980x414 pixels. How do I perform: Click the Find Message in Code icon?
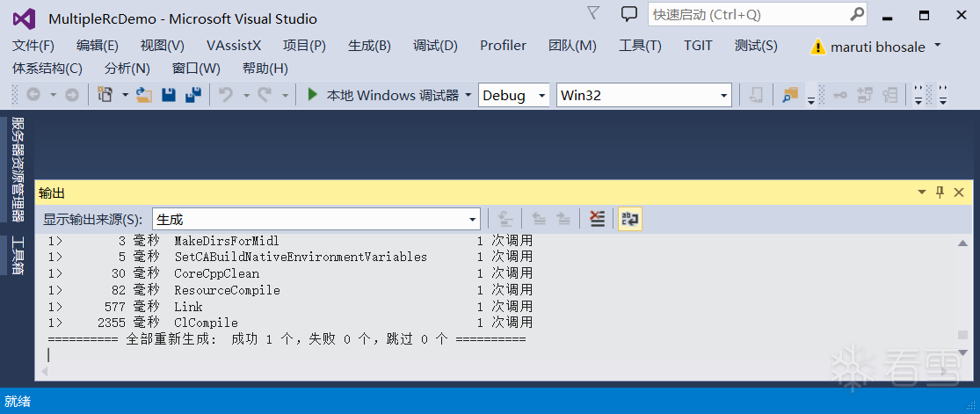point(505,219)
